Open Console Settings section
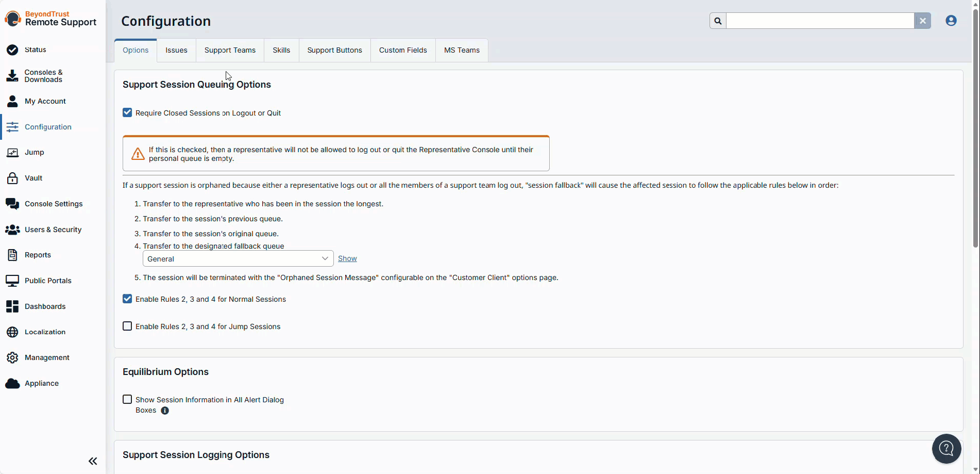This screenshot has height=474, width=980. (54, 204)
